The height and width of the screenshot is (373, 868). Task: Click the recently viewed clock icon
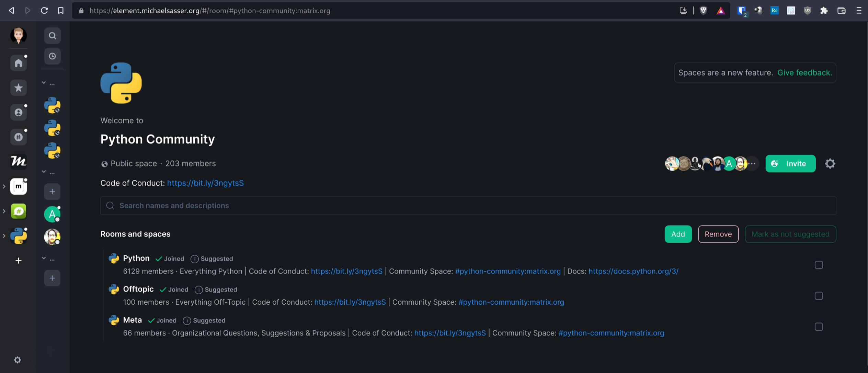(52, 56)
